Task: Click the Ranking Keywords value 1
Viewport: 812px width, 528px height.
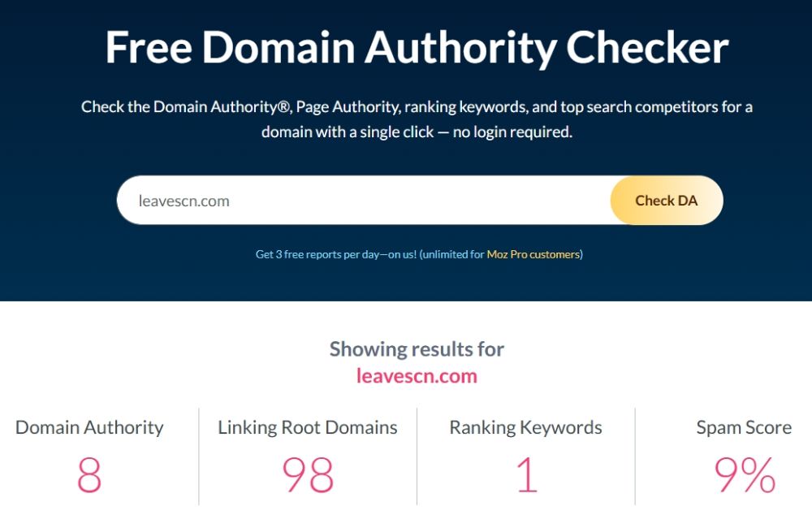Action: (526, 475)
